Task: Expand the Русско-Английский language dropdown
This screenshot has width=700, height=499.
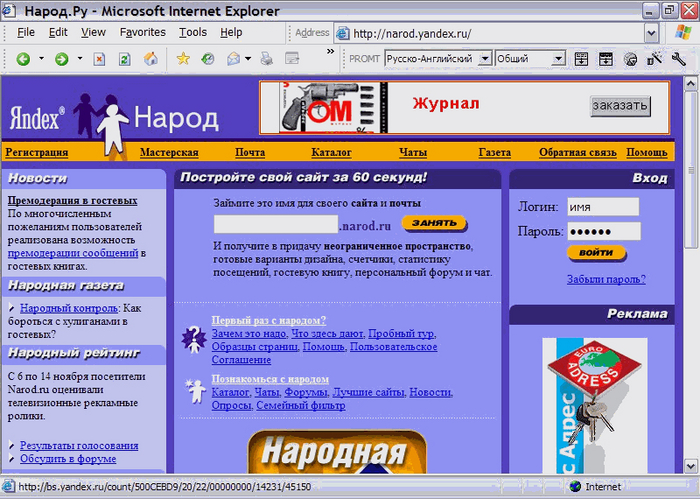Action: [x=484, y=58]
